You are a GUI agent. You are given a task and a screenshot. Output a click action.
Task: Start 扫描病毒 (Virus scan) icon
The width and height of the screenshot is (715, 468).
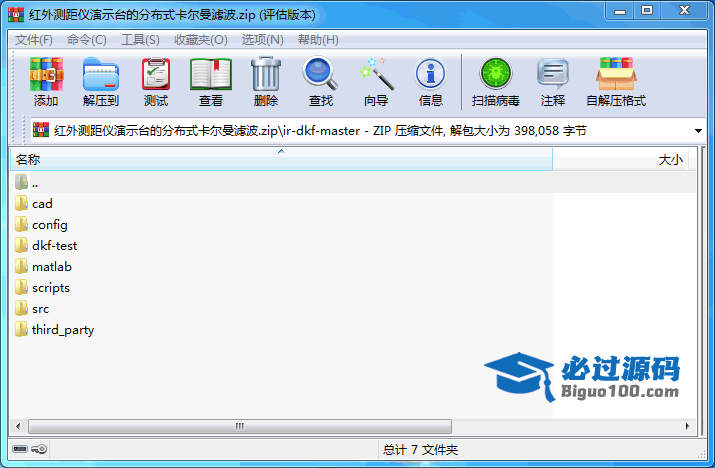tap(496, 74)
